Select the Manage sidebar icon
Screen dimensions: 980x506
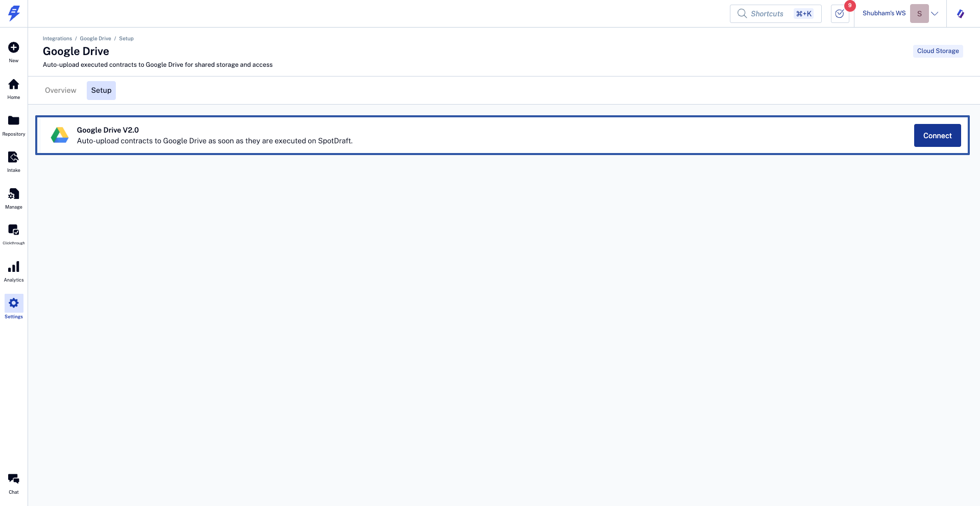pyautogui.click(x=14, y=194)
